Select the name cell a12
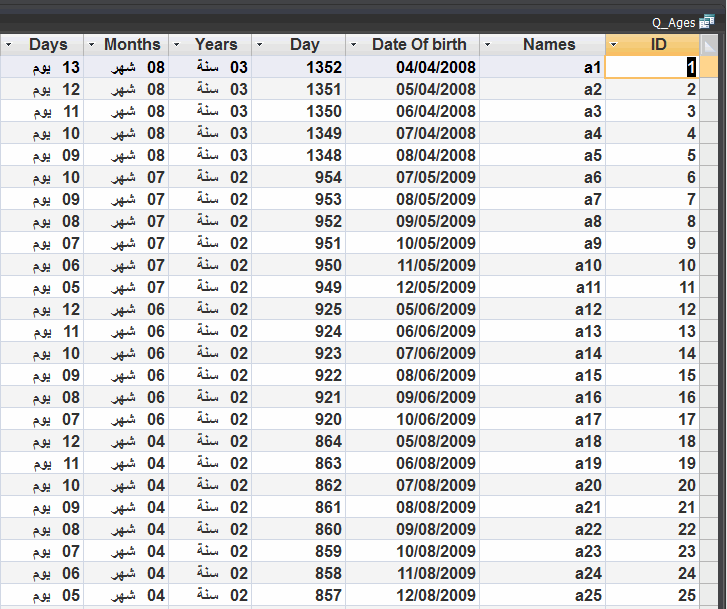The image size is (727, 609). pyautogui.click(x=542, y=309)
